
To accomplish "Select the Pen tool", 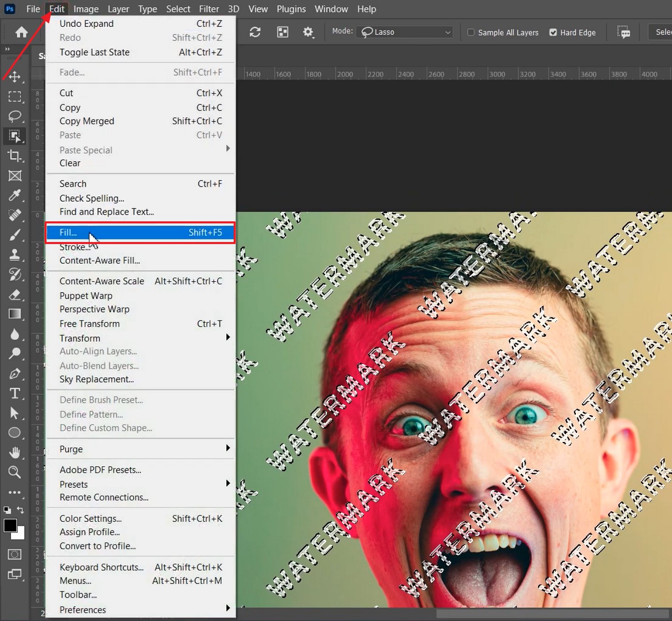I will point(14,374).
